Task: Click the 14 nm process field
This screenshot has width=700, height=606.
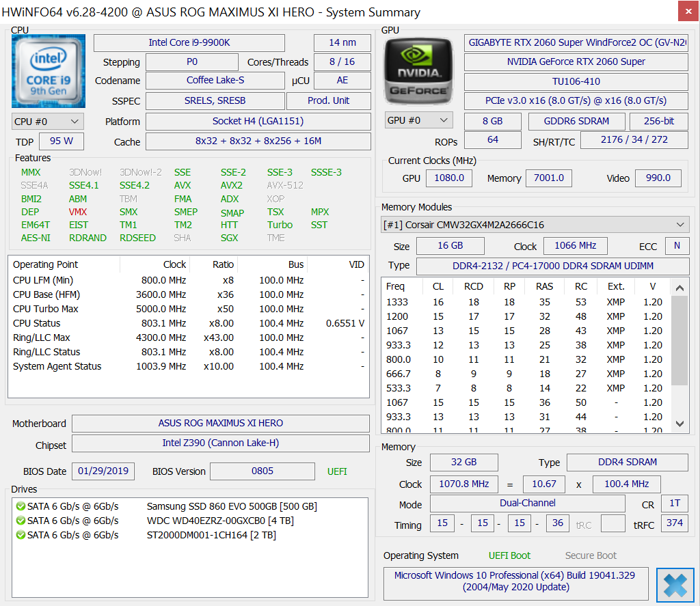Action: [342, 43]
